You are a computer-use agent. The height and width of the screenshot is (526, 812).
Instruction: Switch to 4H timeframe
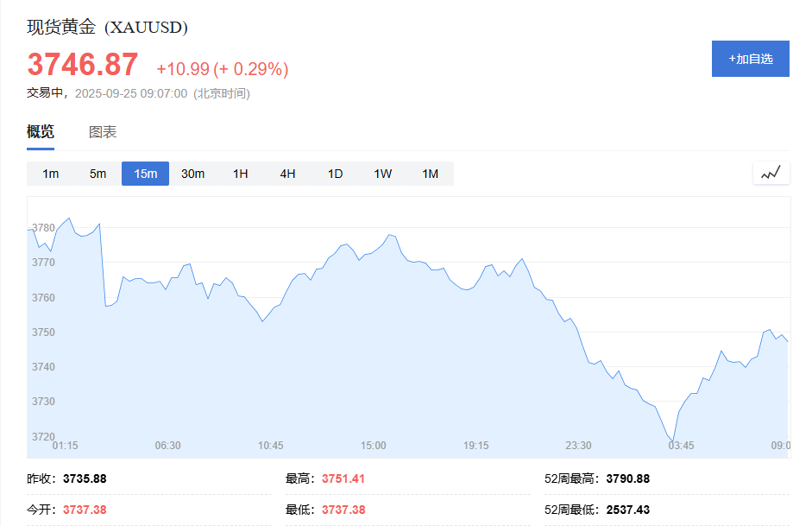[287, 174]
